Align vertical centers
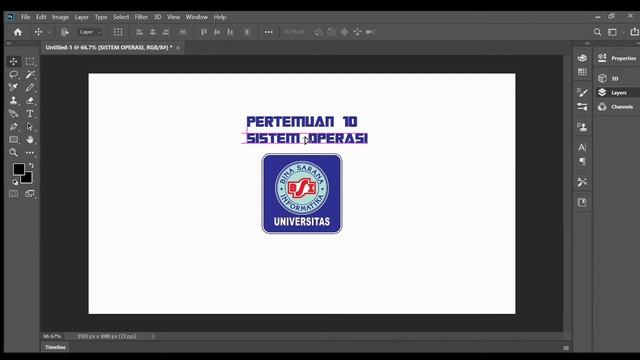The image size is (640, 360). (217, 32)
